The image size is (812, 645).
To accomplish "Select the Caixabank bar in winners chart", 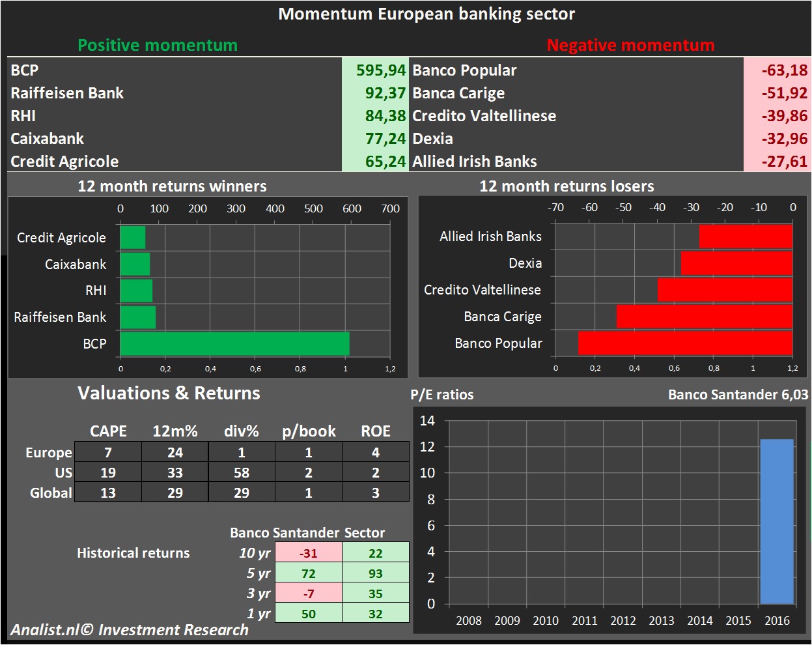I will [135, 264].
